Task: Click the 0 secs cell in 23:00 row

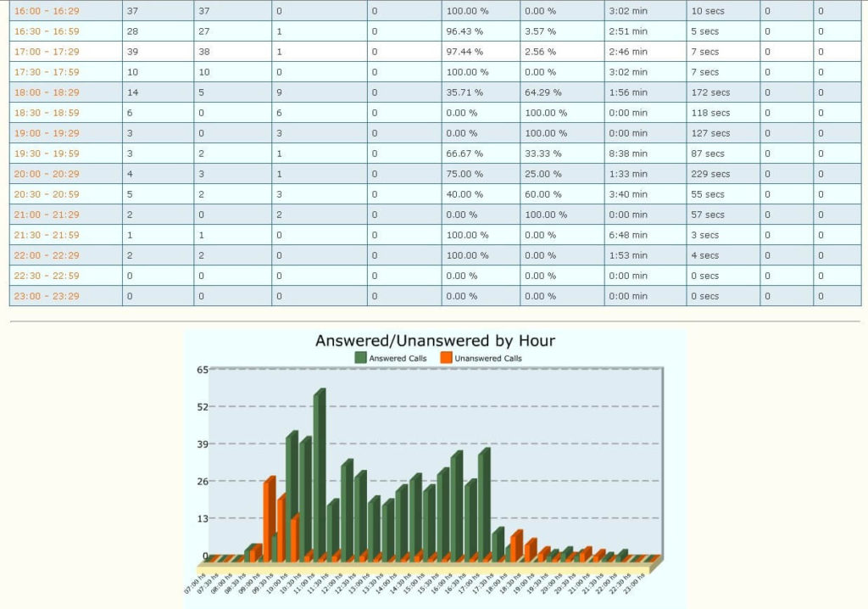Action: click(x=703, y=296)
